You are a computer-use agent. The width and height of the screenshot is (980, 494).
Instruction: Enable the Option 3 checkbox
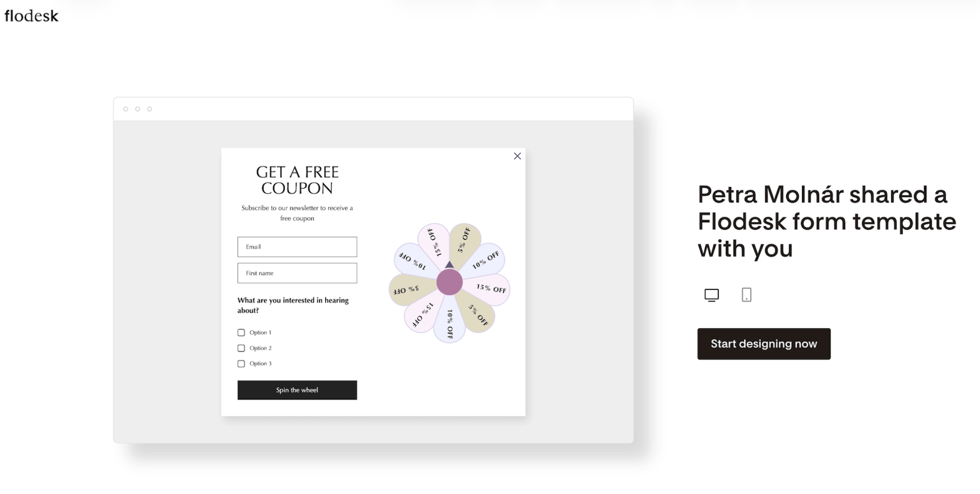(241, 364)
